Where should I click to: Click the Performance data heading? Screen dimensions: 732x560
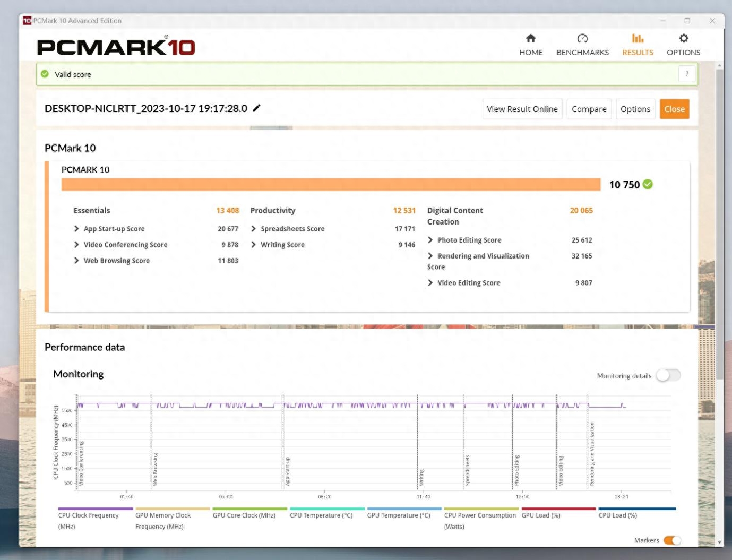coord(85,347)
